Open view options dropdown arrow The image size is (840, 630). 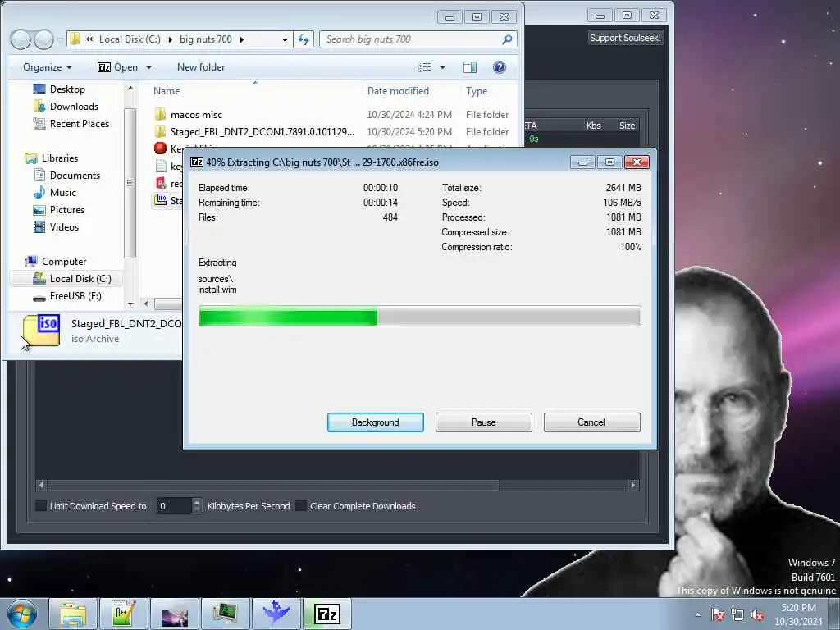coord(442,67)
